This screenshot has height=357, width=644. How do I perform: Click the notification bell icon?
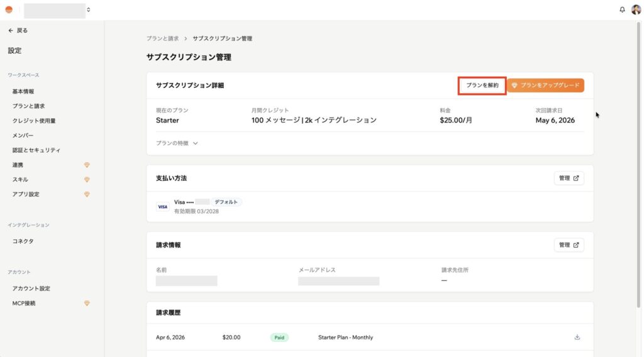click(x=622, y=9)
